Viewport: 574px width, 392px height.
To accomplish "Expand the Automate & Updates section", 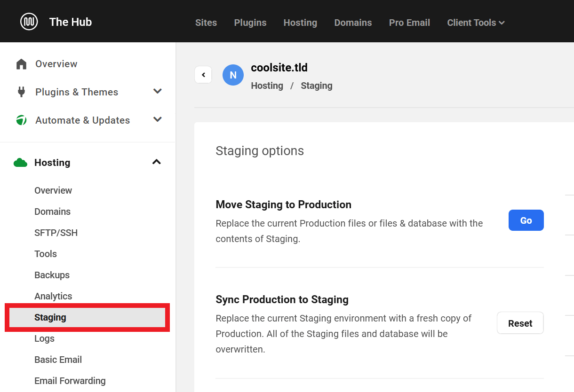I will coord(158,119).
